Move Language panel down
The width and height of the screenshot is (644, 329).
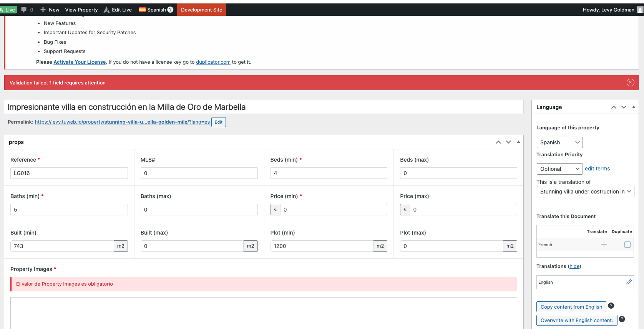click(x=624, y=107)
